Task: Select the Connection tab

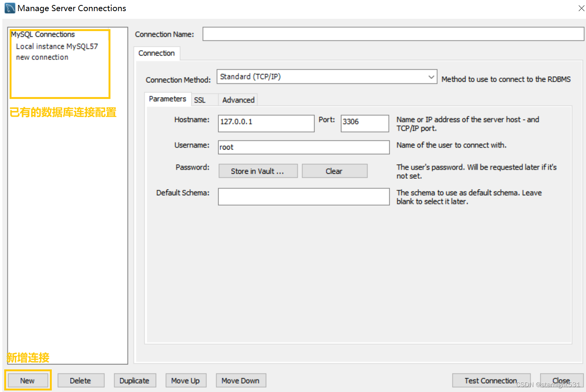Action: [x=156, y=53]
